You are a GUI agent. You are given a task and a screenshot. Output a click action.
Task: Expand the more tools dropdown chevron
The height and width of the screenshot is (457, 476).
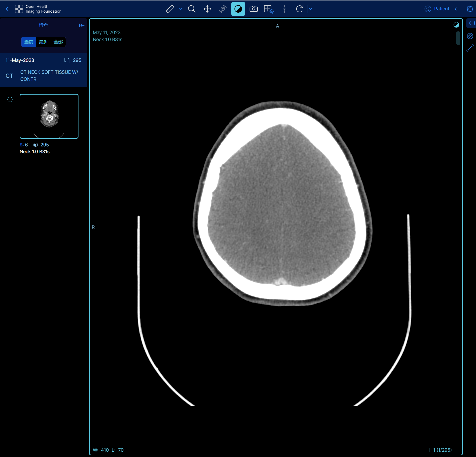pos(311,9)
